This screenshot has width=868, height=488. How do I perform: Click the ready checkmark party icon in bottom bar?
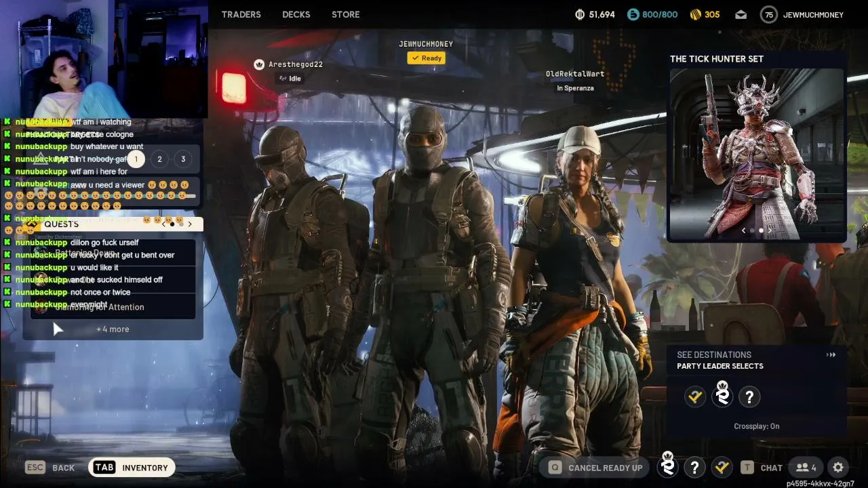[x=722, y=468]
